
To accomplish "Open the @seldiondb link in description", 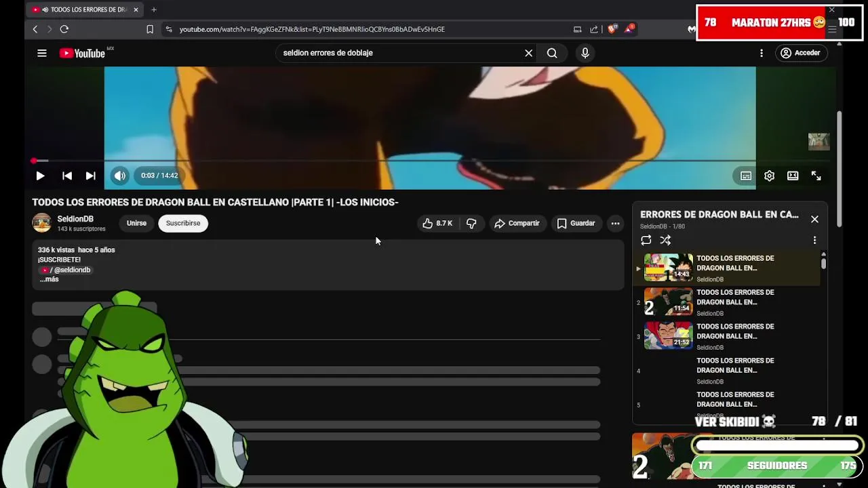I will coord(66,270).
